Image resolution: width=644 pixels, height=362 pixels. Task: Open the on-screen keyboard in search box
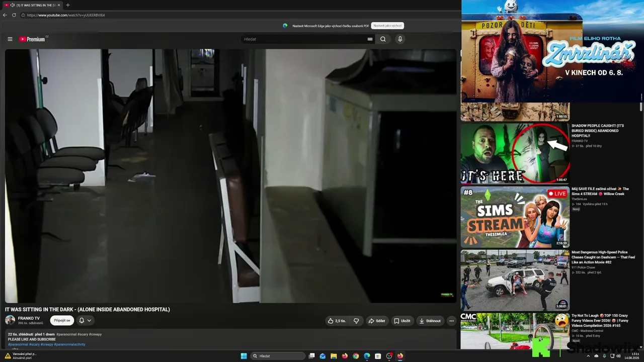click(370, 39)
